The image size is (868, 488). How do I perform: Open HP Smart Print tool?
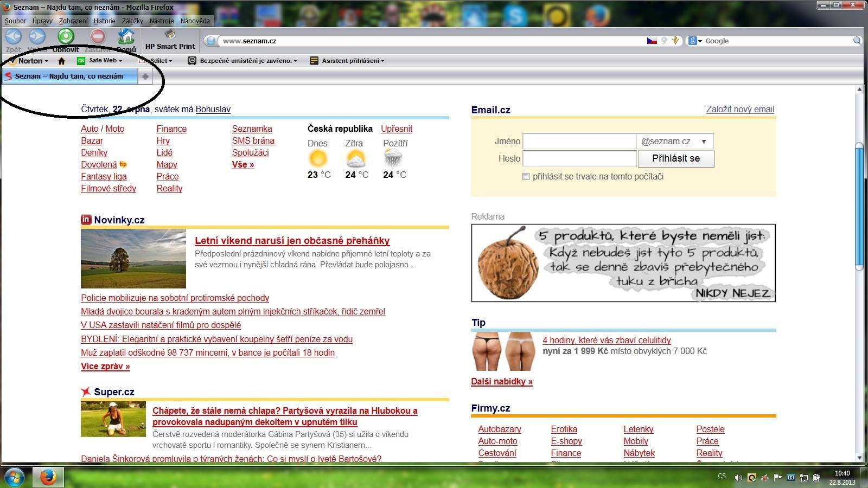click(x=170, y=41)
